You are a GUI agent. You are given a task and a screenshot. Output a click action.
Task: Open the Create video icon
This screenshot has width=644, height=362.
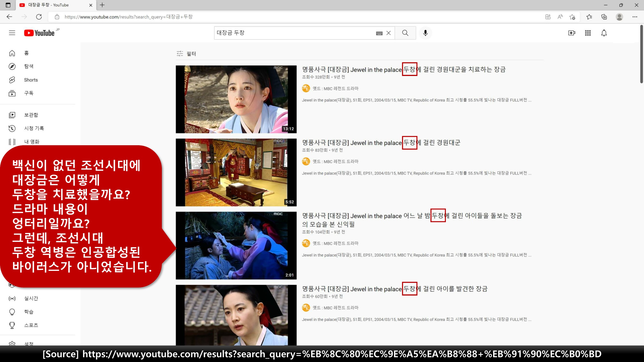click(572, 33)
